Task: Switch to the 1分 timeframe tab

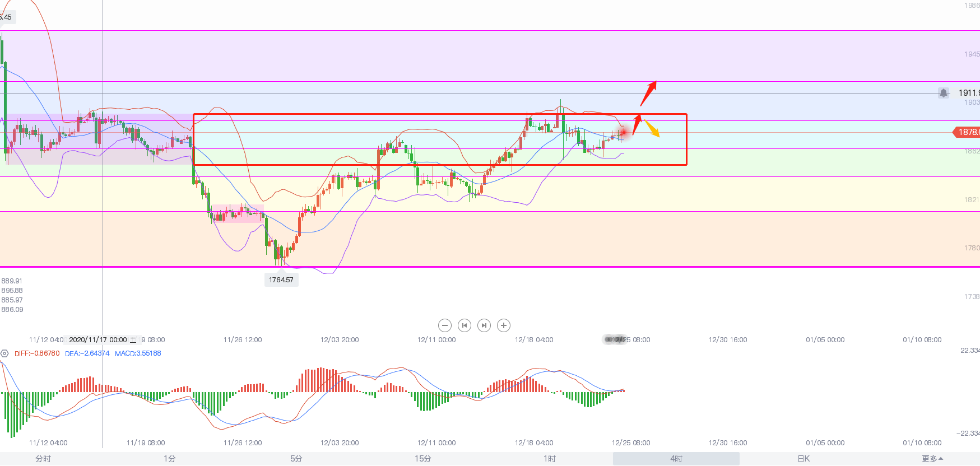Action: (170, 459)
